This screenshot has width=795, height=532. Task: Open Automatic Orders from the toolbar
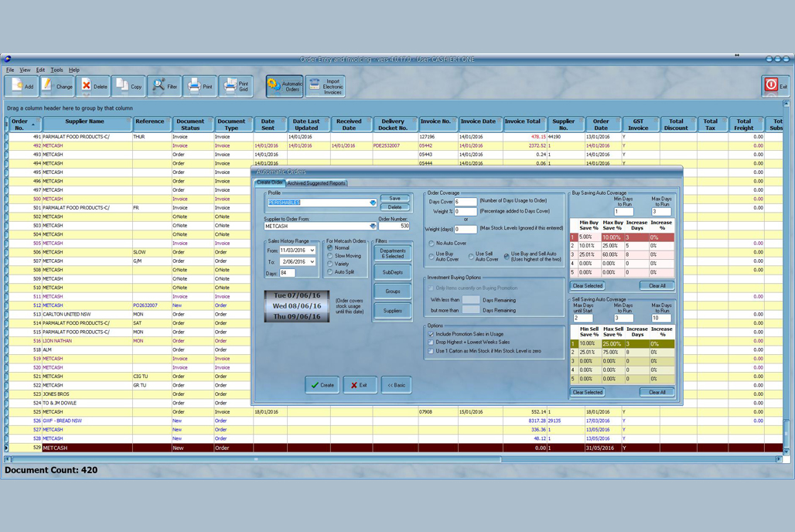(x=284, y=85)
